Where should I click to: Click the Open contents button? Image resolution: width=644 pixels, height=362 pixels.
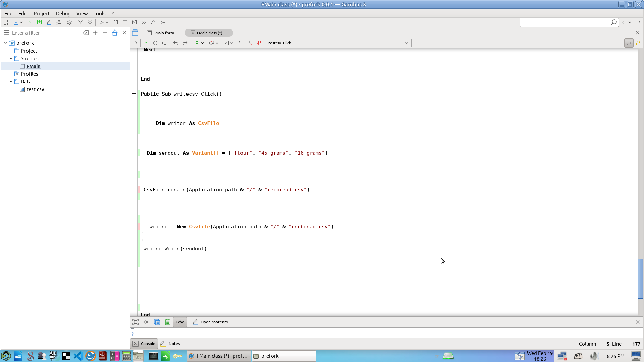pyautogui.click(x=212, y=322)
